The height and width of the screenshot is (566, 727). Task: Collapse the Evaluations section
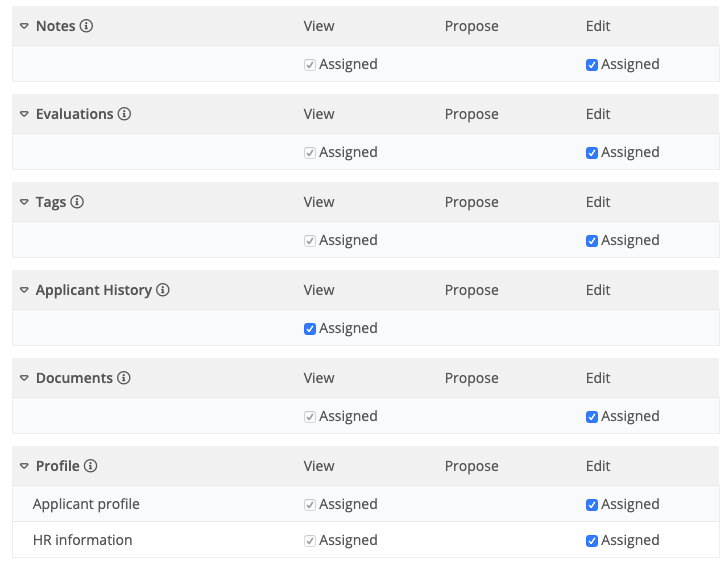click(24, 114)
